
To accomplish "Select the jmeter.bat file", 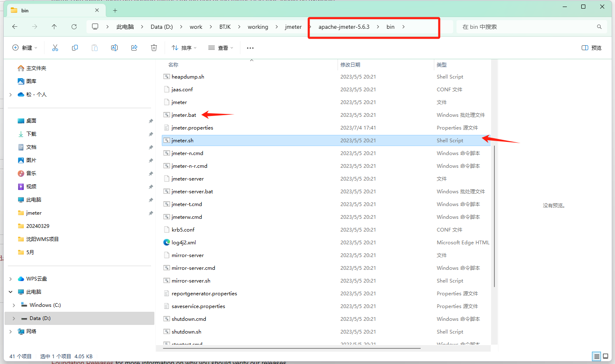I will tap(184, 115).
